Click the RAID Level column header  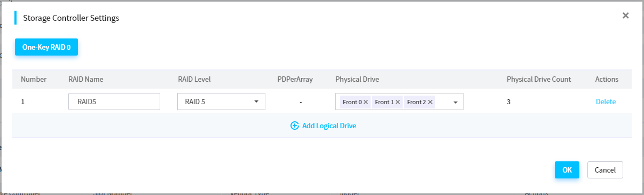[194, 79]
